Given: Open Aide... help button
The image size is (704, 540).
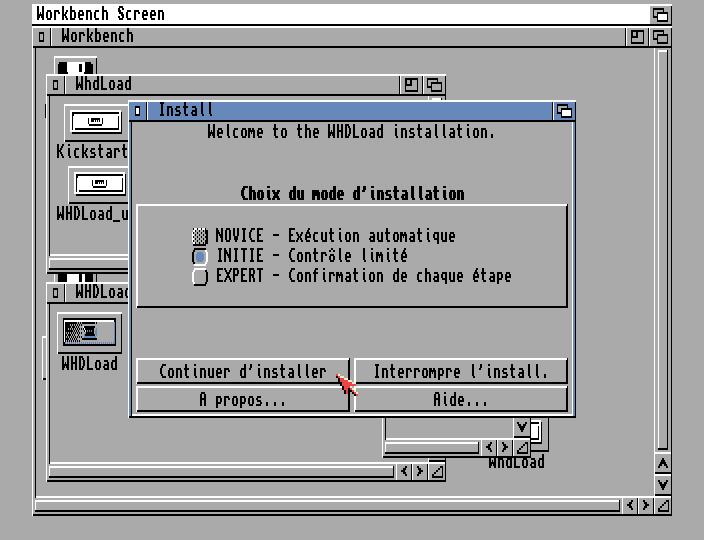Looking at the screenshot, I should click(461, 399).
